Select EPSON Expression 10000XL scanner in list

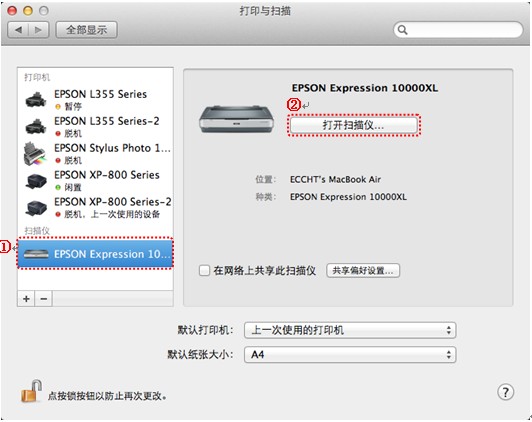tap(95, 254)
